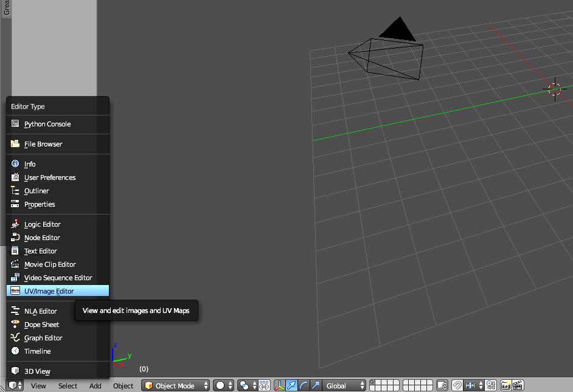Click the File Browser folder icon

coord(15,144)
